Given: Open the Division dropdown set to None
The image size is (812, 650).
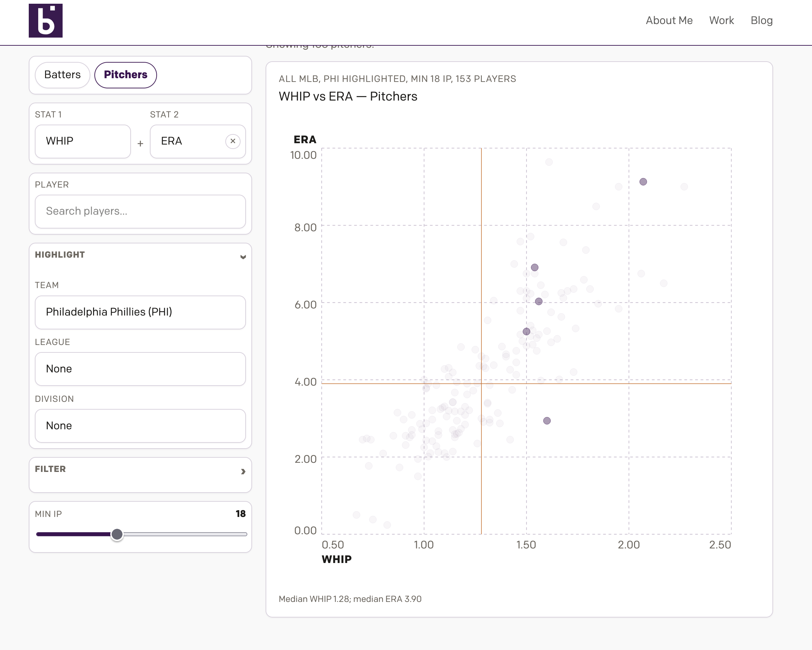Looking at the screenshot, I should click(x=140, y=426).
